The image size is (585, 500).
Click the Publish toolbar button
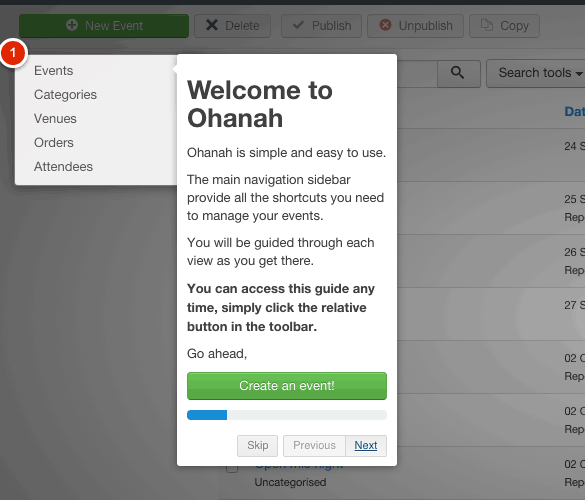coord(321,26)
